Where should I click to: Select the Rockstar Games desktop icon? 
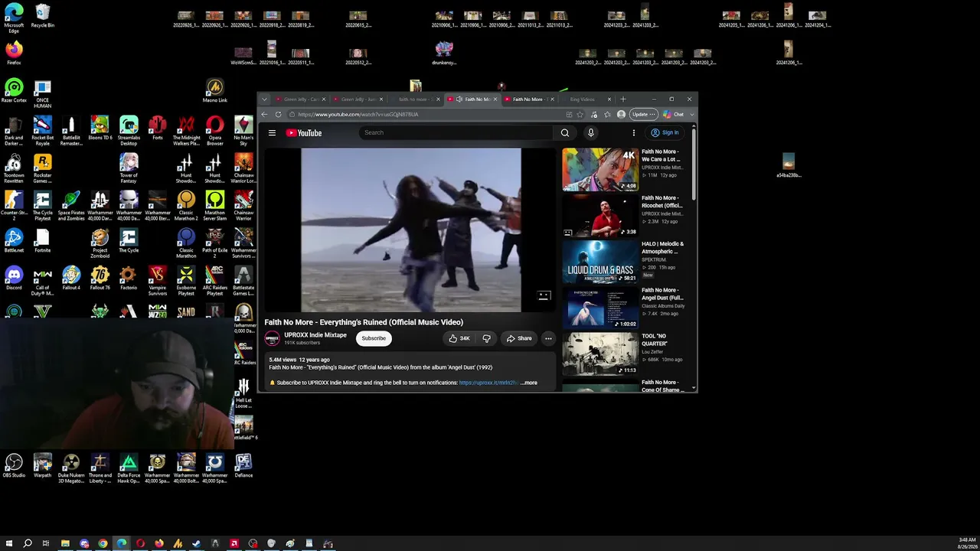43,169
